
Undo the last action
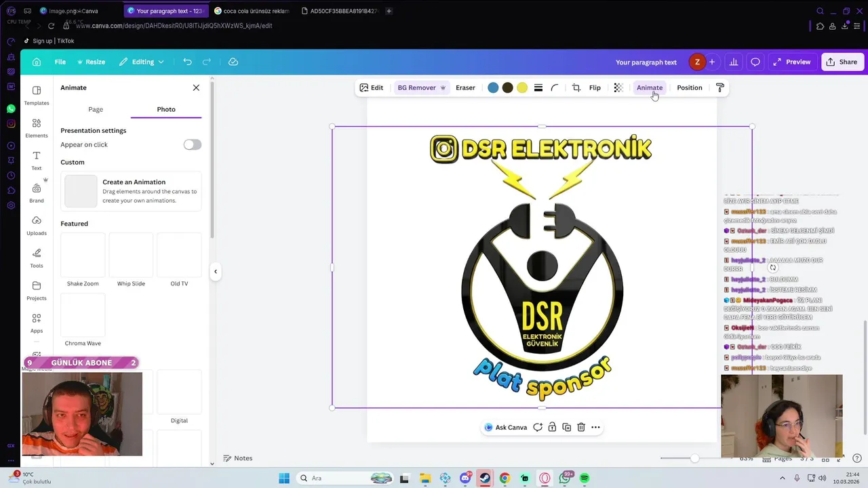click(187, 62)
